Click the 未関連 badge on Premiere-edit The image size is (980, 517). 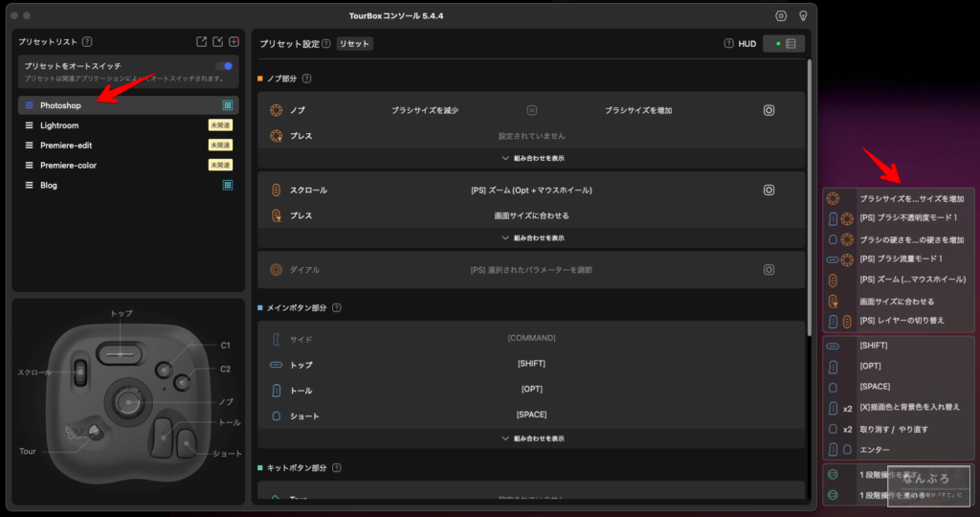click(x=220, y=146)
